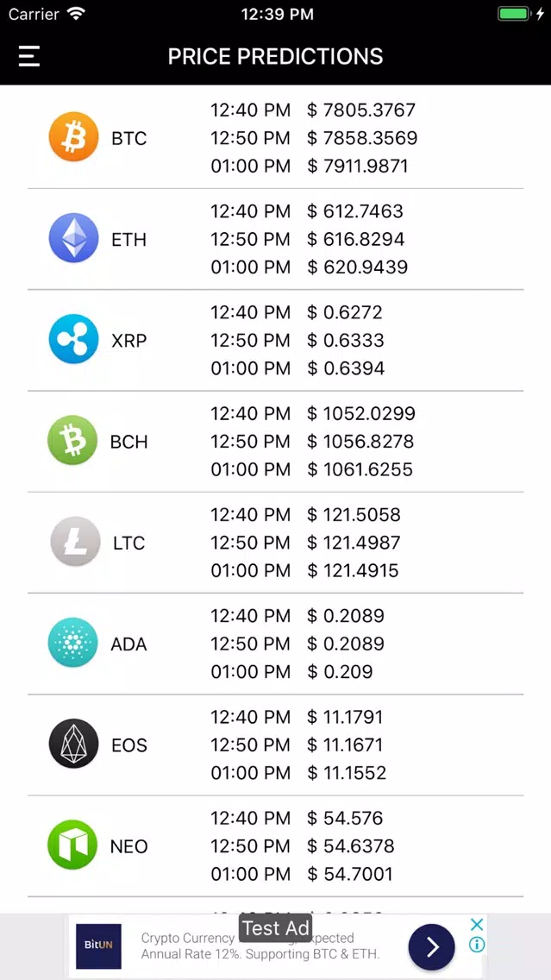Tap the black EOS coin icon
The height and width of the screenshot is (980, 551).
[73, 744]
